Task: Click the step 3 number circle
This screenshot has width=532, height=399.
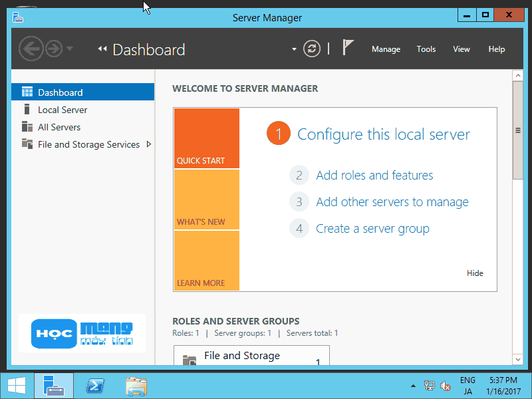Action: click(x=299, y=202)
